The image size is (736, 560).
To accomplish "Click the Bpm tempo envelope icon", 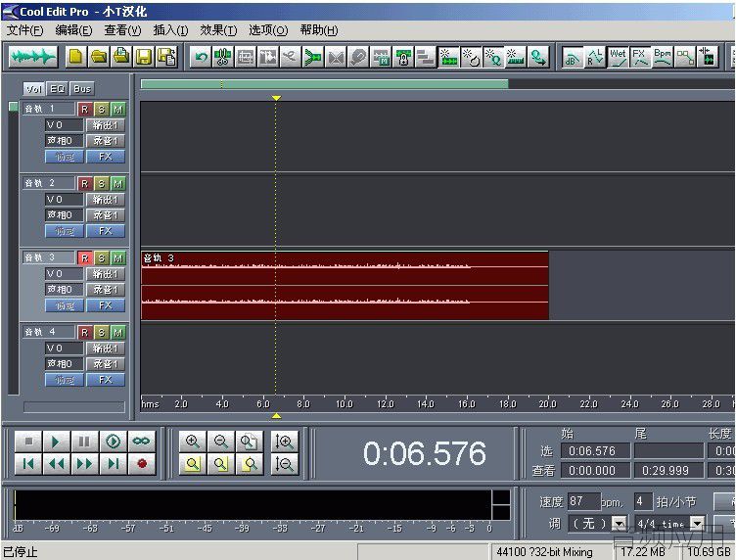I will tap(663, 57).
